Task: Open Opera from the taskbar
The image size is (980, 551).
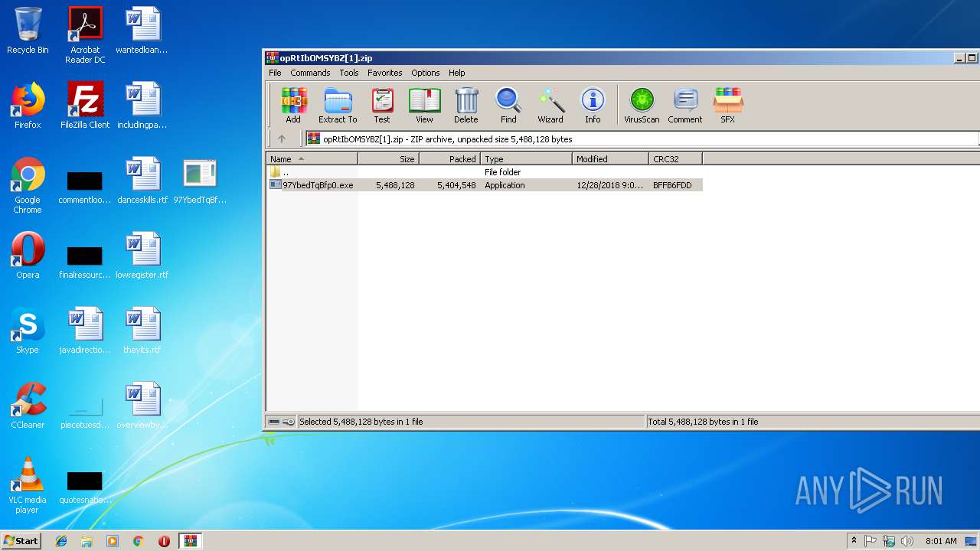Action: (164, 541)
